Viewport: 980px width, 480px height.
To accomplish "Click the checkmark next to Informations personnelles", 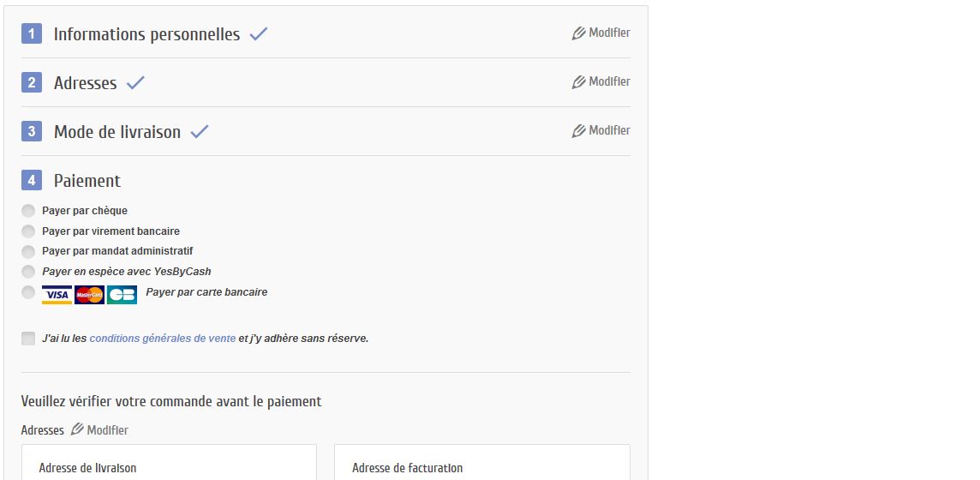I will [x=259, y=34].
